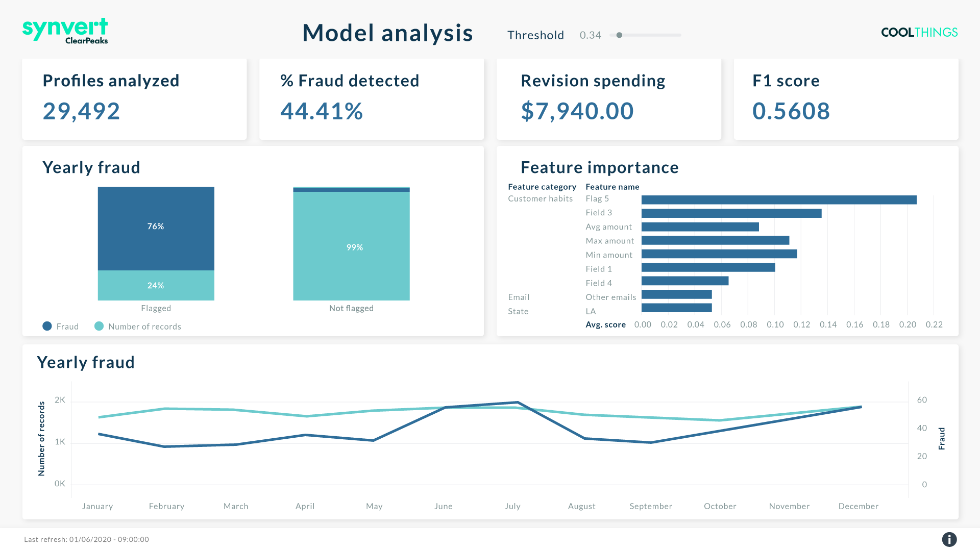The image size is (980, 551).
Task: Click the Fraud line peak at July
Action: [518, 403]
